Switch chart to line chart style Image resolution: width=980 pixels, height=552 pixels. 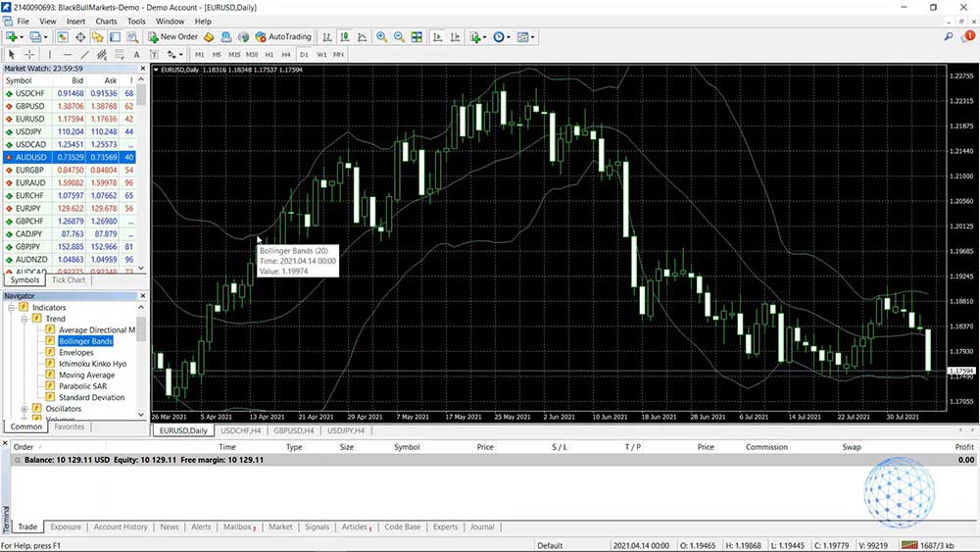pos(362,37)
